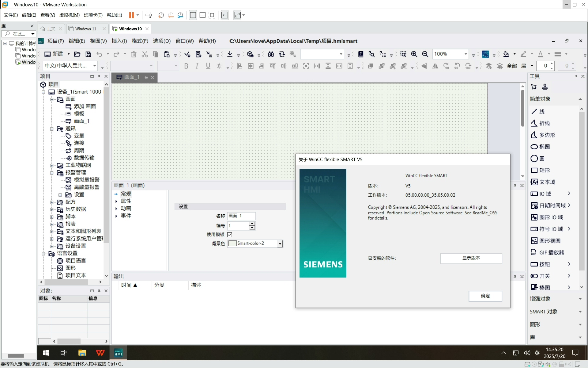Screen dimensions: 588x368
Task: Click the Save project toolbar icon
Action: pos(88,54)
